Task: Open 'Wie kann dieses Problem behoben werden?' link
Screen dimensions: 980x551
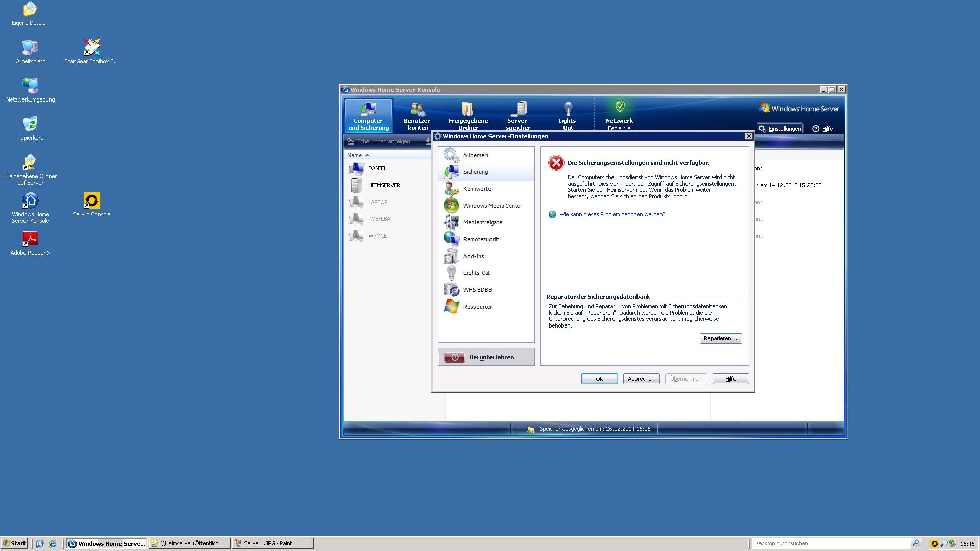Action: (612, 214)
